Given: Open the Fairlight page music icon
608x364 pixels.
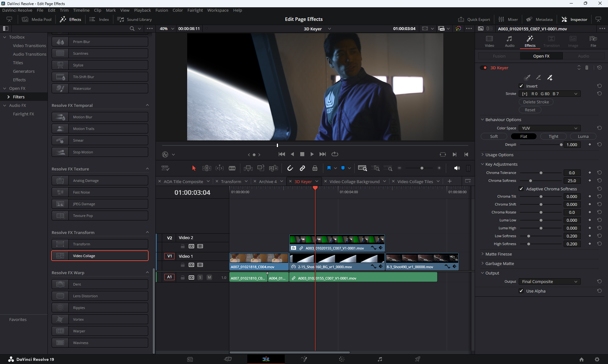Looking at the screenshot, I should pos(380,359).
